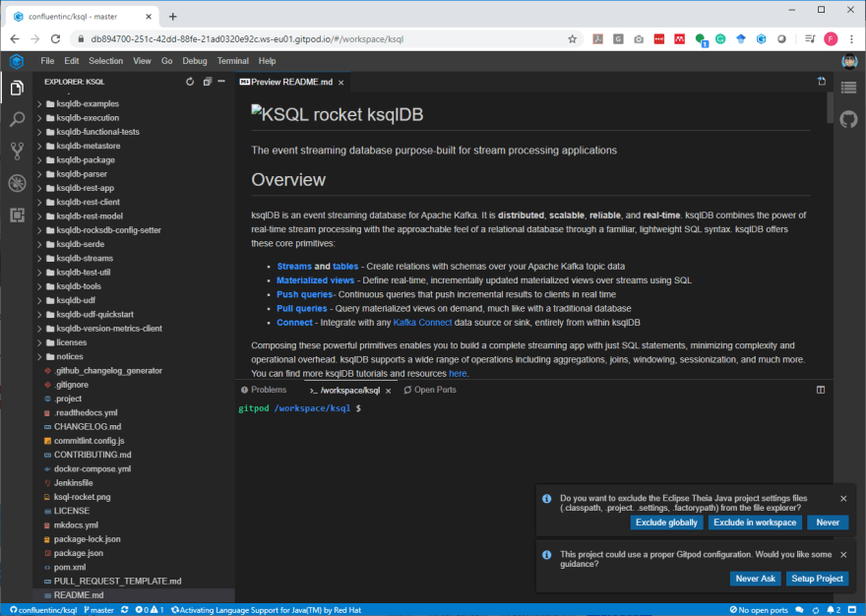Collapse all folders in the Explorer header
The height and width of the screenshot is (616, 866).
207,83
